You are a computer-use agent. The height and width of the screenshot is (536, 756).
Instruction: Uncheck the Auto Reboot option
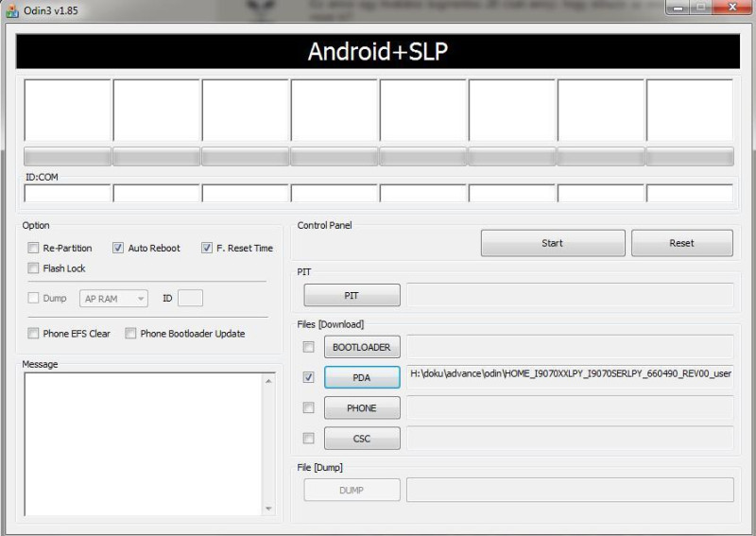[118, 248]
